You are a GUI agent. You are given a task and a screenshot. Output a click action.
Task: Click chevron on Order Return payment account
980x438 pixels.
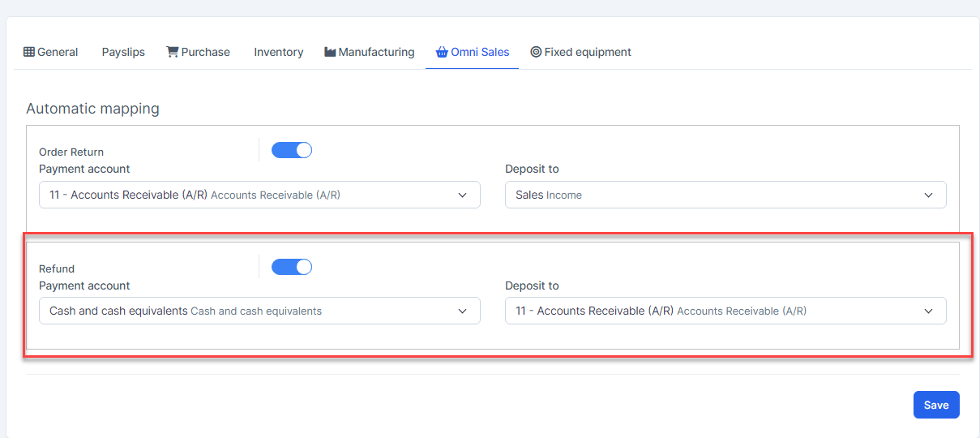[463, 195]
